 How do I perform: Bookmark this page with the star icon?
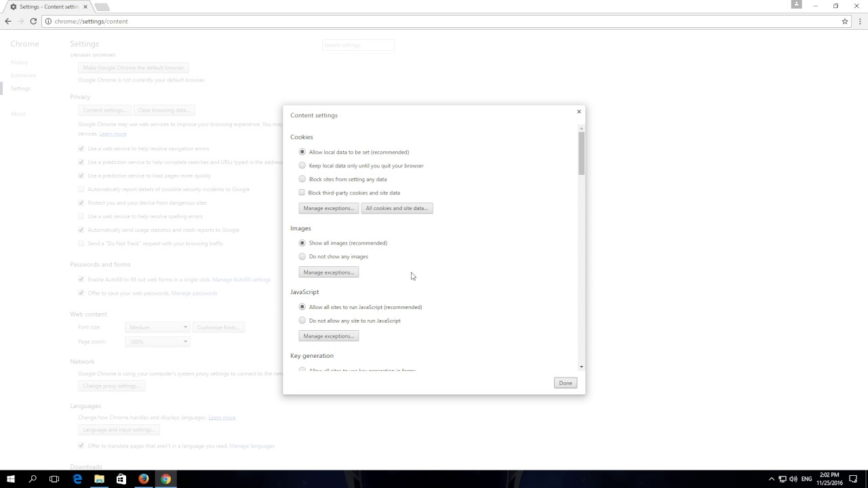click(845, 21)
